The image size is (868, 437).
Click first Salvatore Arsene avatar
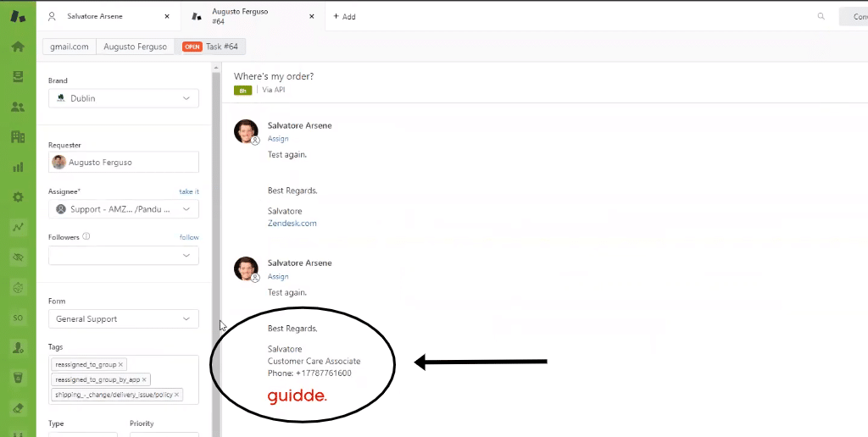[246, 131]
